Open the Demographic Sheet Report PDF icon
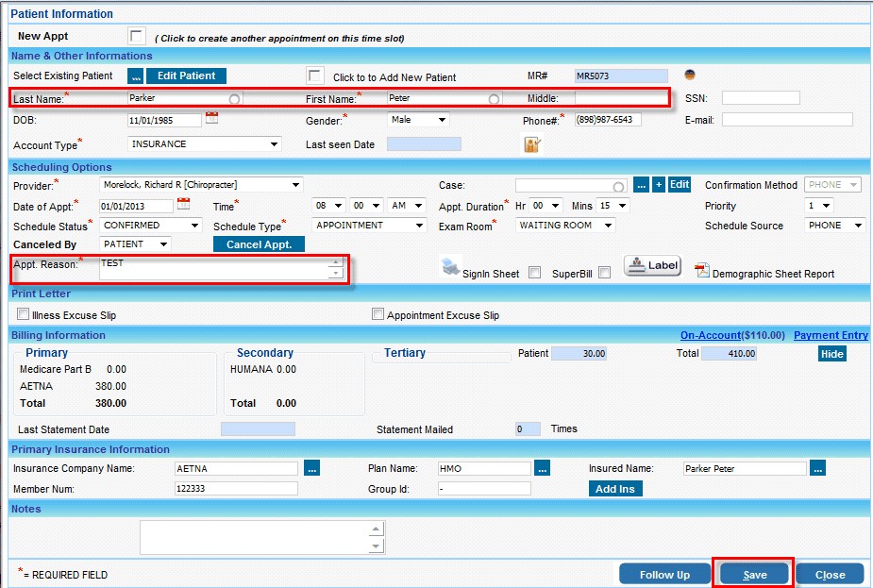The height and width of the screenshot is (588, 873). click(x=702, y=272)
